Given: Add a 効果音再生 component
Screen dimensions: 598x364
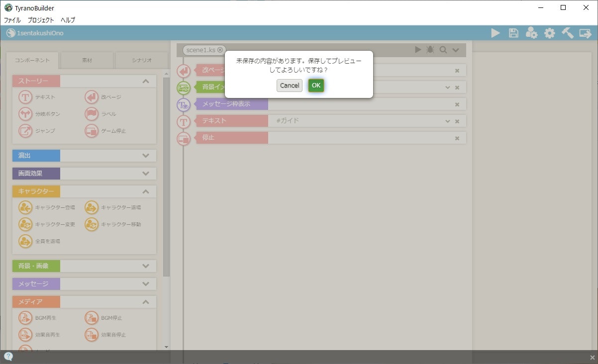Looking at the screenshot, I should [39, 335].
